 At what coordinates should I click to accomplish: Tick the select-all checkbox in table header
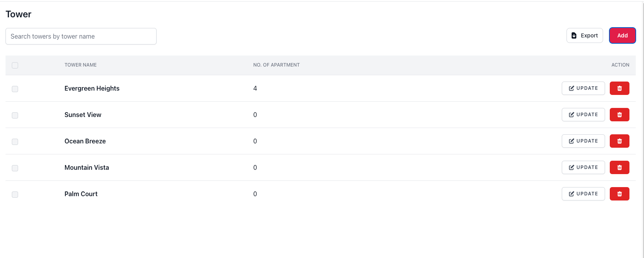15,65
